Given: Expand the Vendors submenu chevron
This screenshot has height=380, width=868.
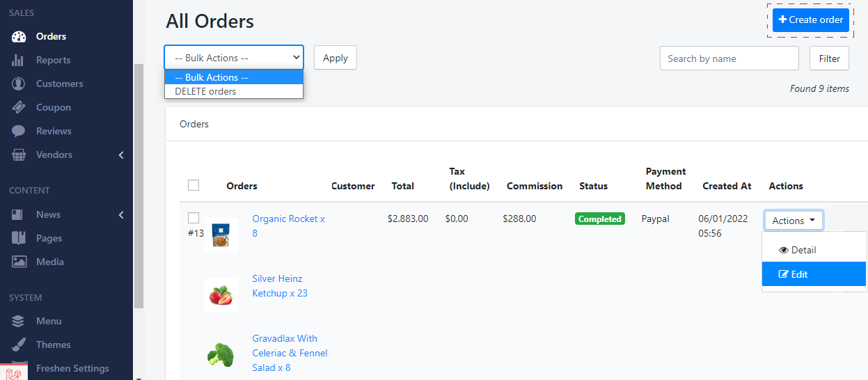Looking at the screenshot, I should (121, 155).
